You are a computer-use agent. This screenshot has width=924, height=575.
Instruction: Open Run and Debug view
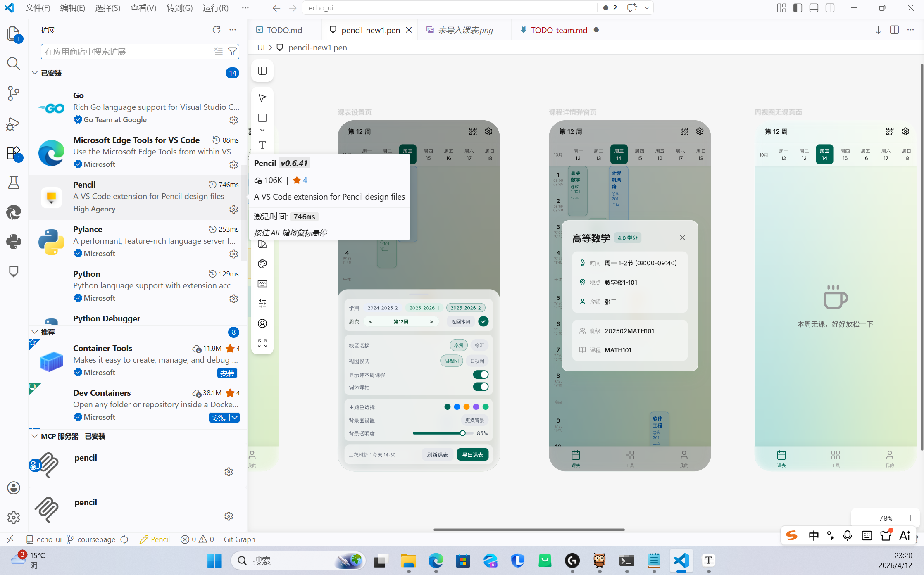(13, 124)
